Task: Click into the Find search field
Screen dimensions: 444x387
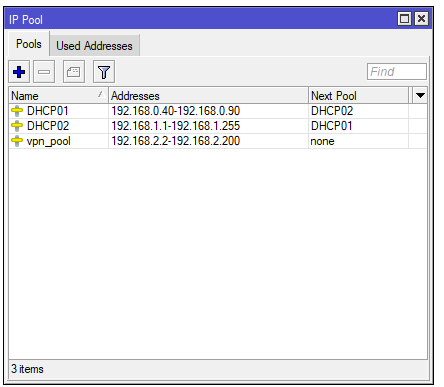Action: point(397,72)
